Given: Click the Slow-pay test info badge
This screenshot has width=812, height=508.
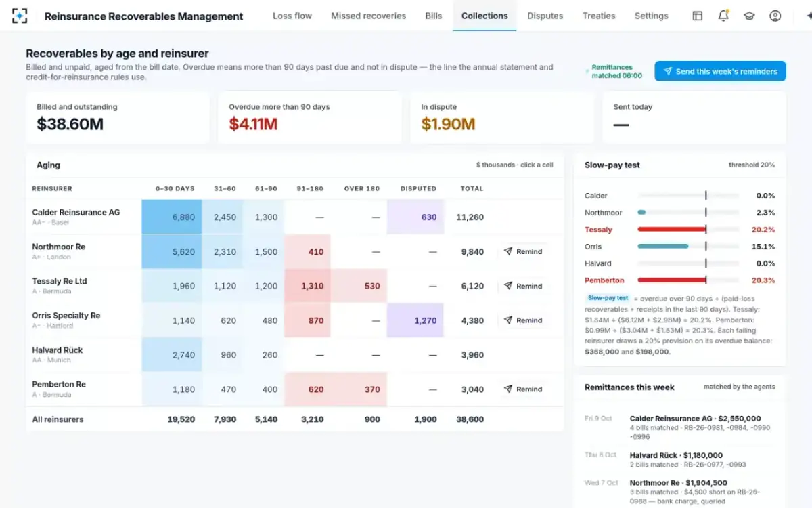Looking at the screenshot, I should (608, 298).
